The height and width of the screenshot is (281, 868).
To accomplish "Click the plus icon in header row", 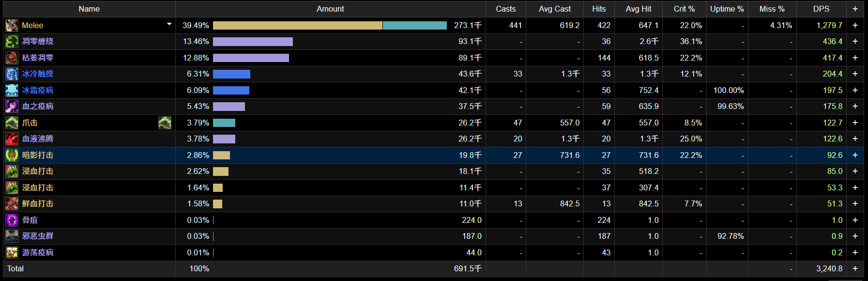I will click(x=855, y=9).
